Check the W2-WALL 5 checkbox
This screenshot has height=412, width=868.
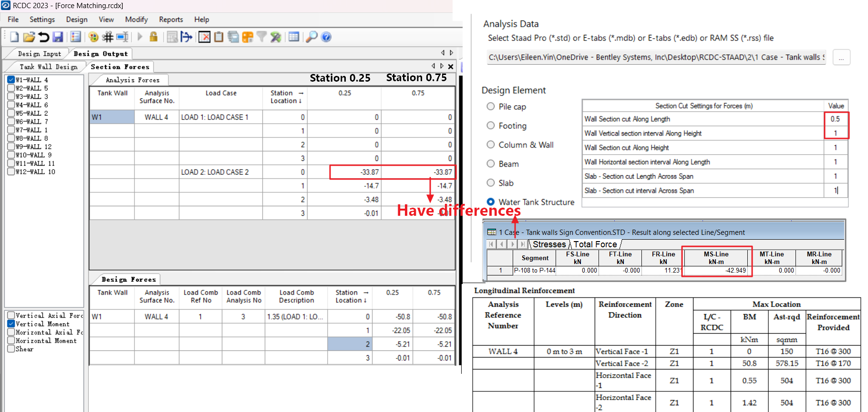click(11, 88)
